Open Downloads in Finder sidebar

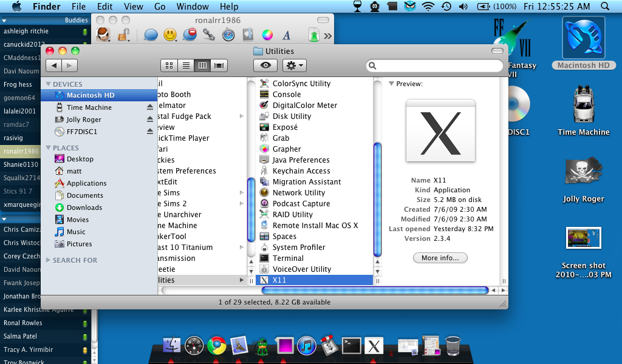pos(84,207)
